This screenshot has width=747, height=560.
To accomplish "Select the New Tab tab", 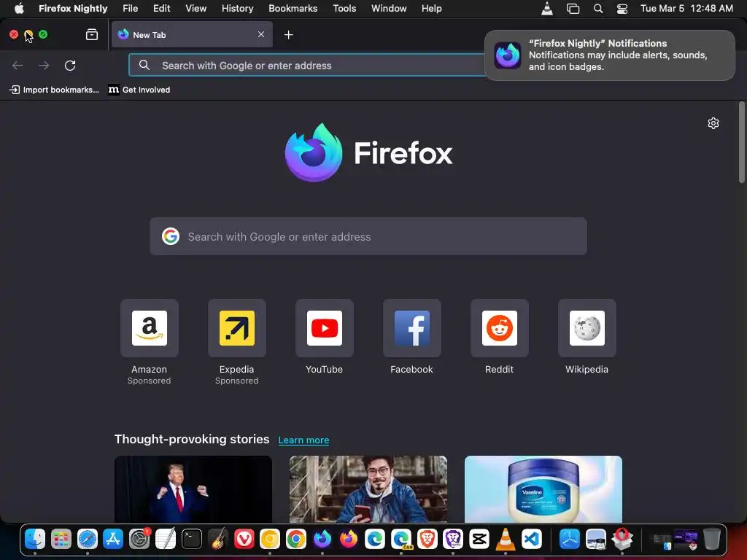I will point(192,34).
